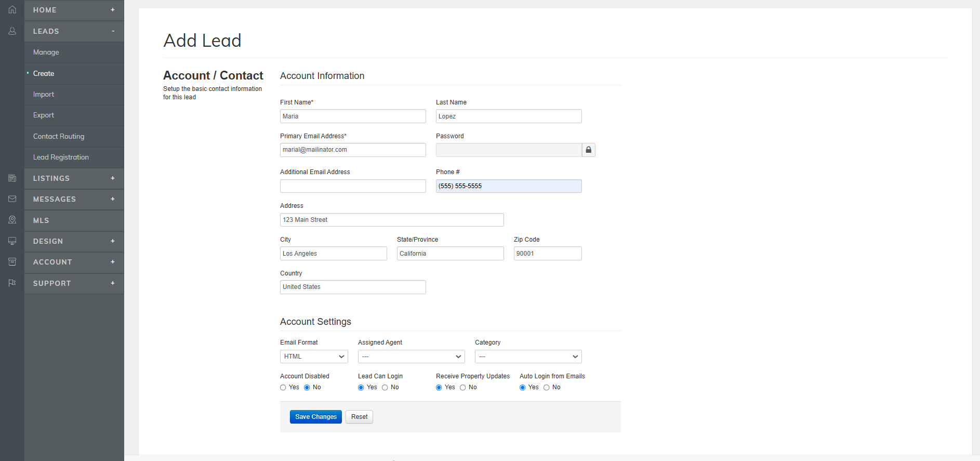The height and width of the screenshot is (461, 980).
Task: Click the Support flag icon
Action: (x=12, y=283)
